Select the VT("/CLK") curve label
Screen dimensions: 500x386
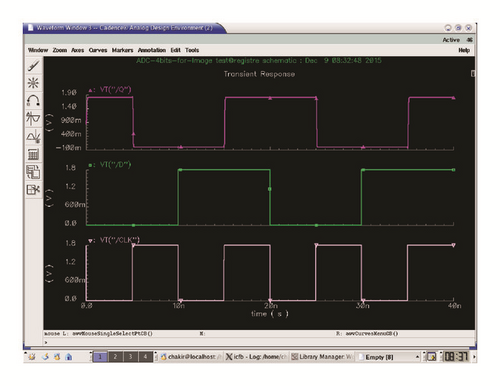(120, 240)
